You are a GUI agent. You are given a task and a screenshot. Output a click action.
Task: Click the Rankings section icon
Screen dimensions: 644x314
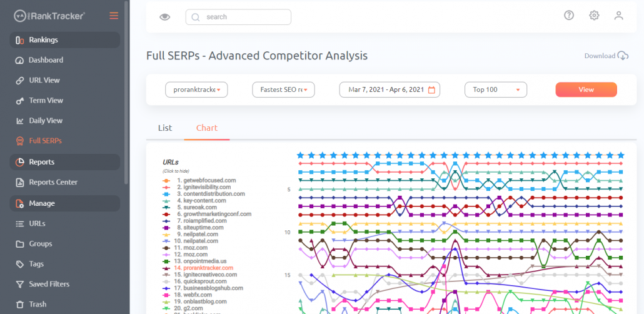tap(19, 40)
